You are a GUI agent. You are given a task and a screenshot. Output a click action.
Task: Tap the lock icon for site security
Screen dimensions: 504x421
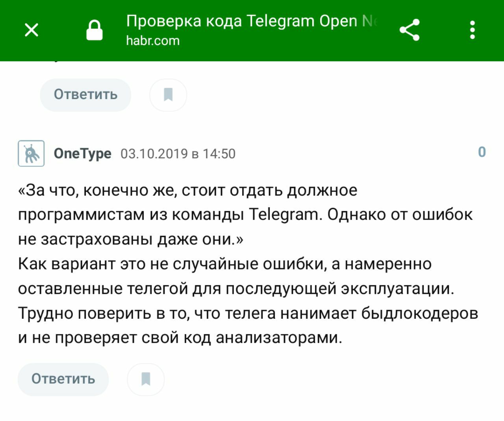pos(94,30)
